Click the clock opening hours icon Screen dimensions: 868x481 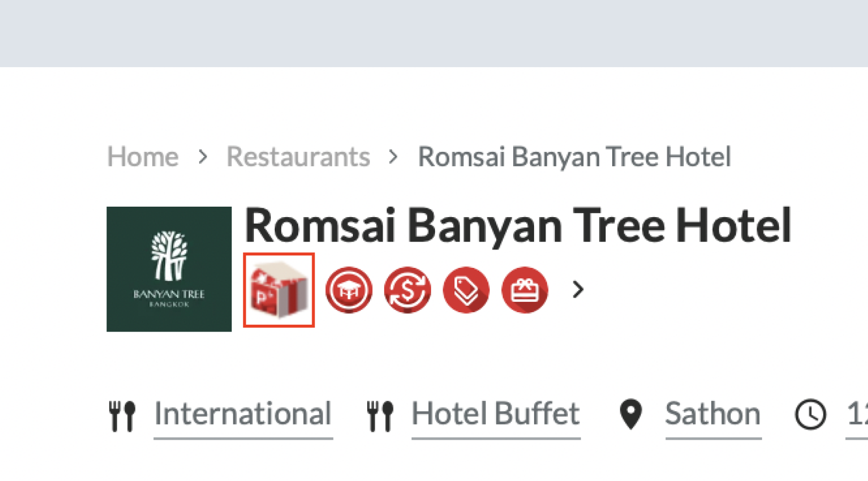pos(811,414)
